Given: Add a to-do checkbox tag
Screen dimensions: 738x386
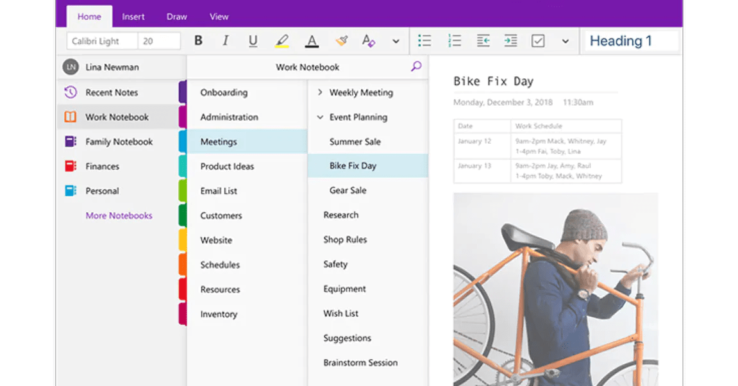Looking at the screenshot, I should [x=538, y=41].
